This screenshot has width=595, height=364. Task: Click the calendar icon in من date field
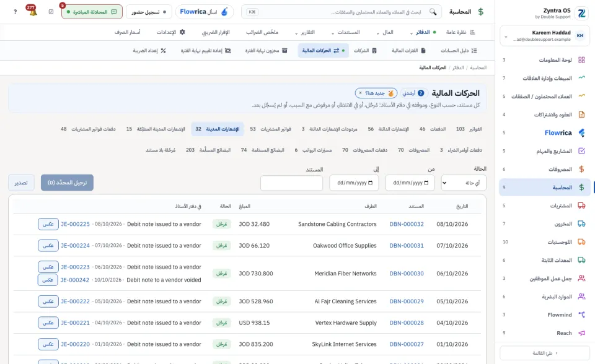pos(426,183)
